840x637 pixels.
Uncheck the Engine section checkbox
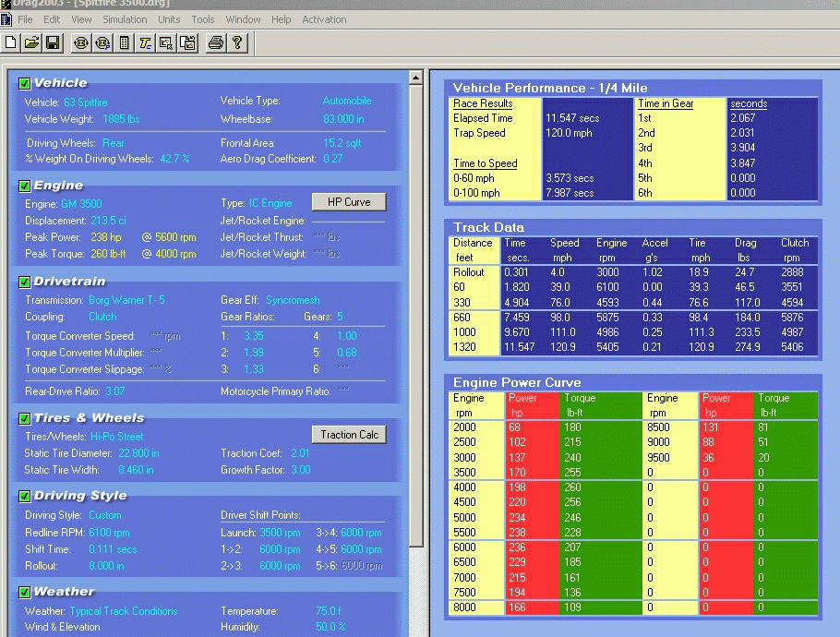coord(25,186)
